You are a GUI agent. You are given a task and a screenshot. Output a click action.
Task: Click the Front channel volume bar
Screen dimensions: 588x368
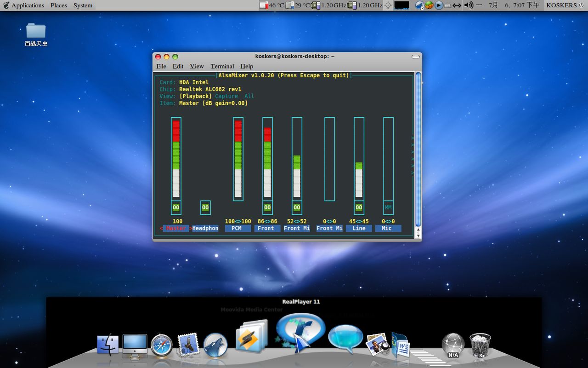267,159
